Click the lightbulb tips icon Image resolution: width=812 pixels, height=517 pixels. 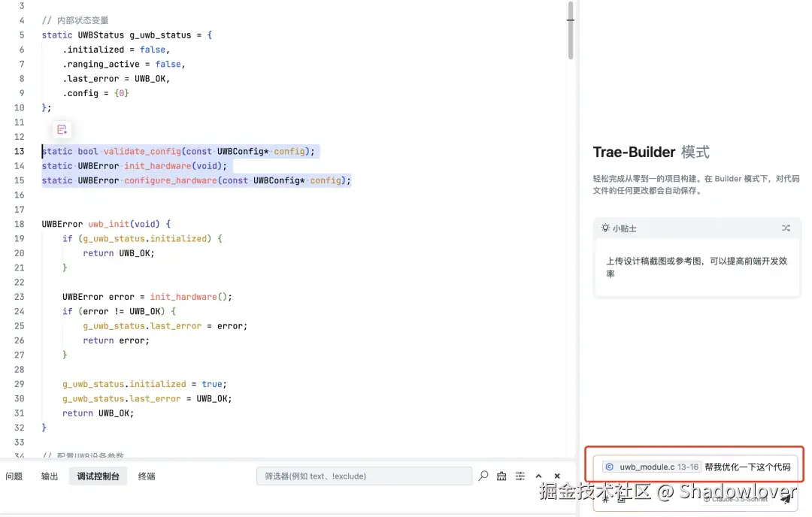[604, 228]
